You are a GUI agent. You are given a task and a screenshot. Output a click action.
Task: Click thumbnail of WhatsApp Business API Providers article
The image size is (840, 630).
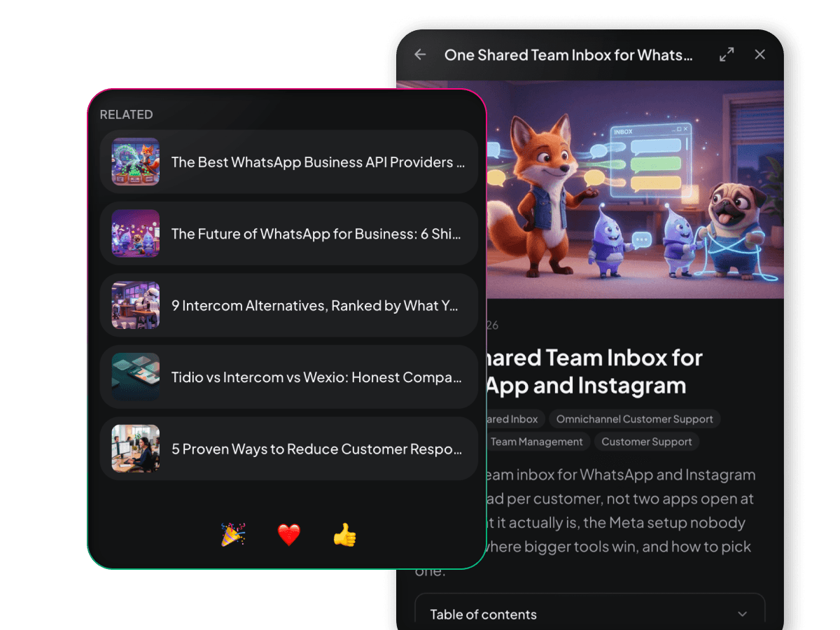[136, 162]
